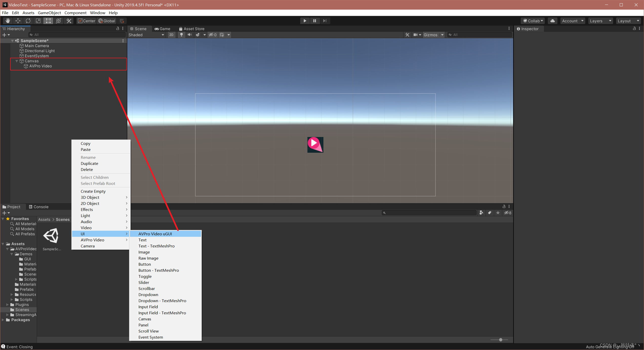This screenshot has width=644, height=350.
Task: Select the Move tool
Action: tap(18, 21)
